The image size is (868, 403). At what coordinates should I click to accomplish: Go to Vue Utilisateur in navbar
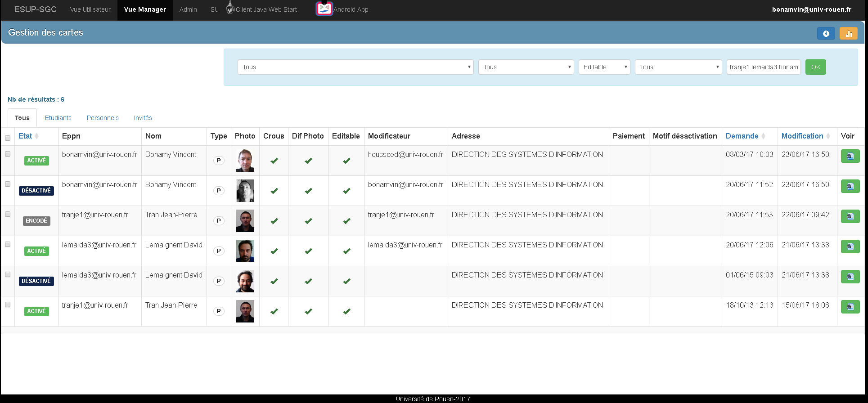[x=90, y=9]
